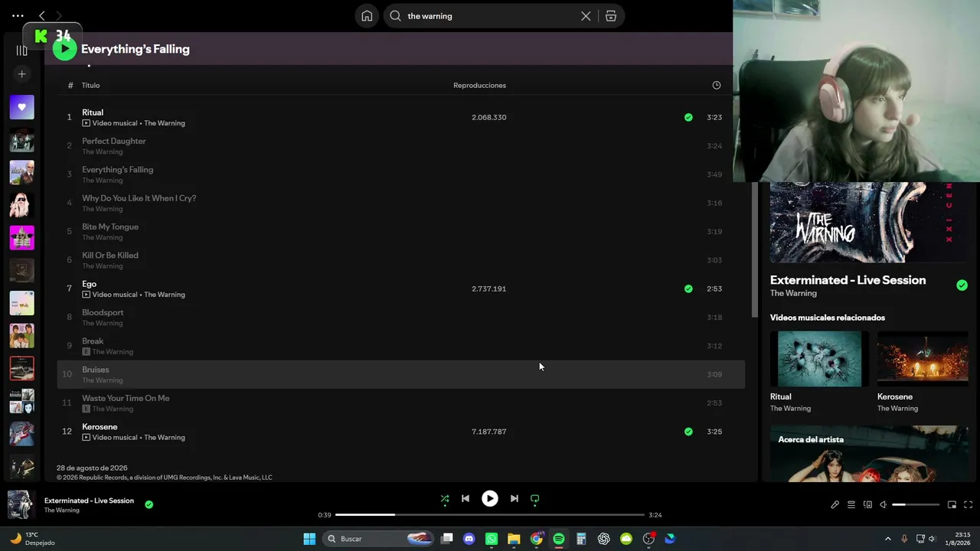This screenshot has height=551, width=980.
Task: Open the playback queue
Action: coord(851,505)
